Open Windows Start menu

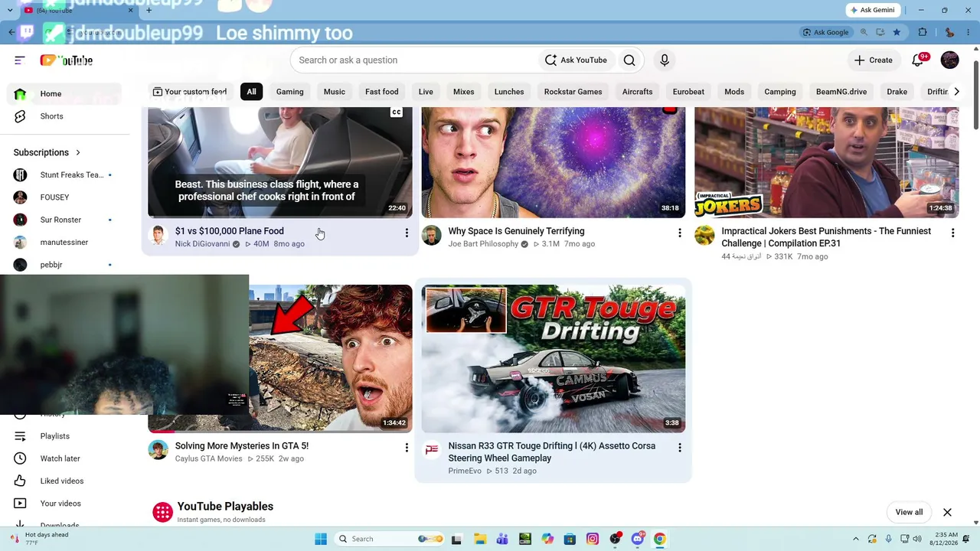(321, 539)
